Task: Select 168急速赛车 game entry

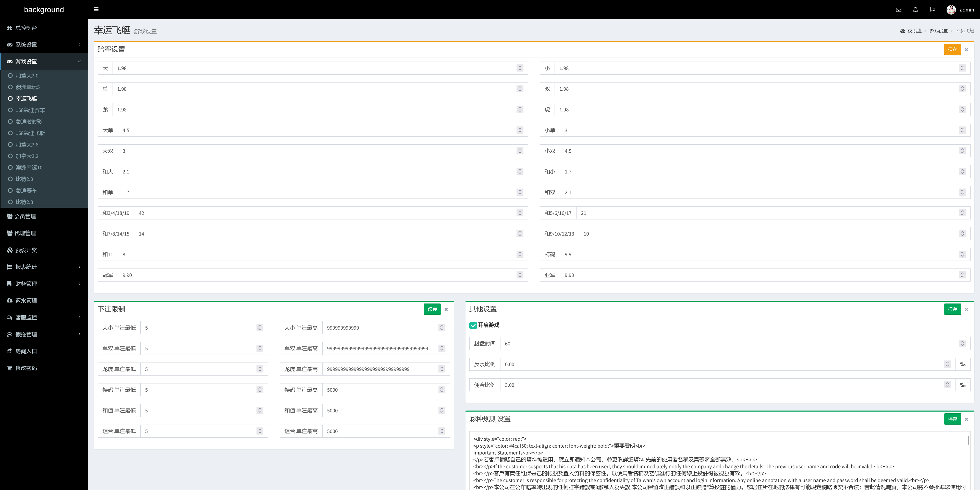Action: [x=30, y=110]
